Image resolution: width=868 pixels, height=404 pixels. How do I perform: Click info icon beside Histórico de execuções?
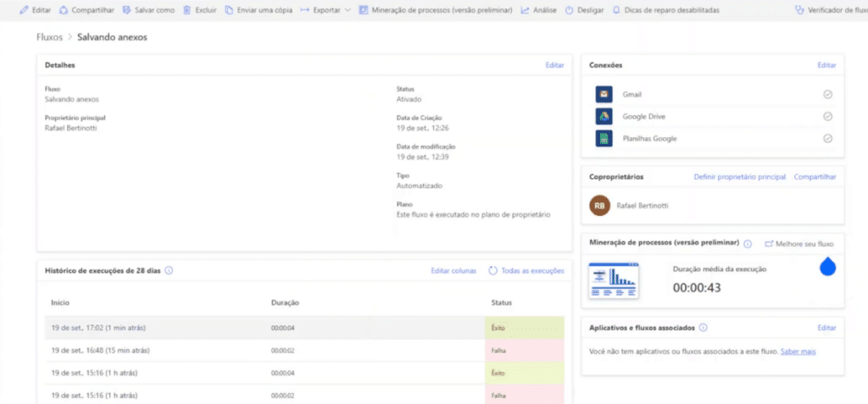[169, 271]
